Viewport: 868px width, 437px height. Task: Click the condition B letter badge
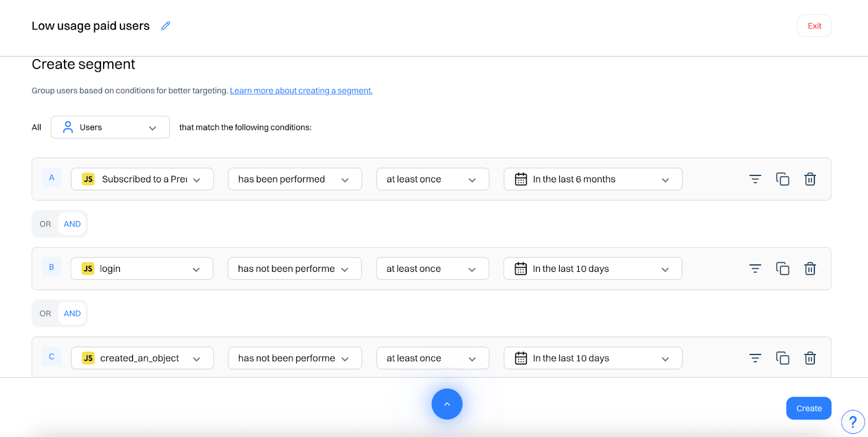click(52, 267)
